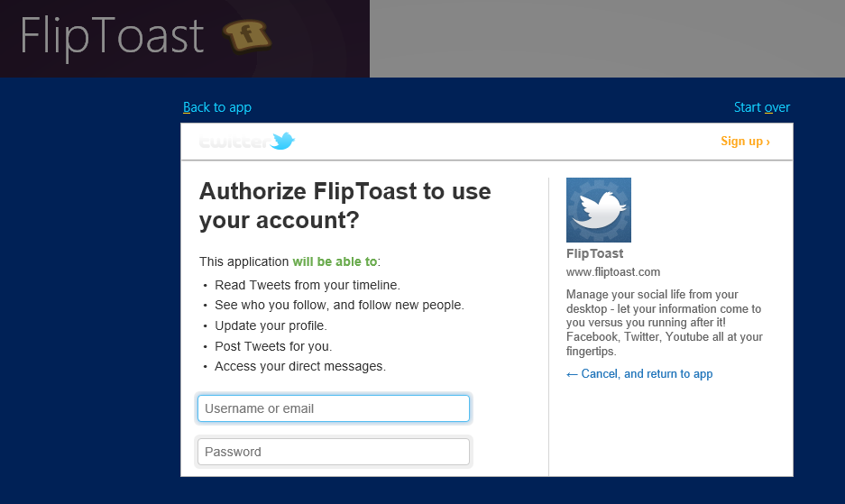The height and width of the screenshot is (504, 845).
Task: Click the "Update your profile" permission
Action: [x=271, y=325]
